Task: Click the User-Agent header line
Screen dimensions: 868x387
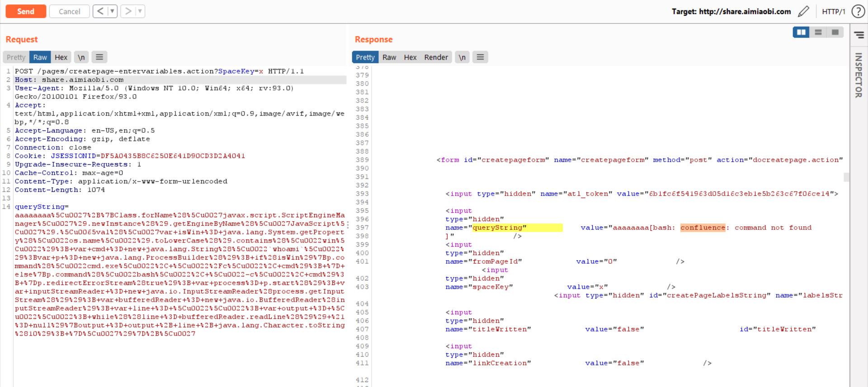Action: (x=154, y=93)
